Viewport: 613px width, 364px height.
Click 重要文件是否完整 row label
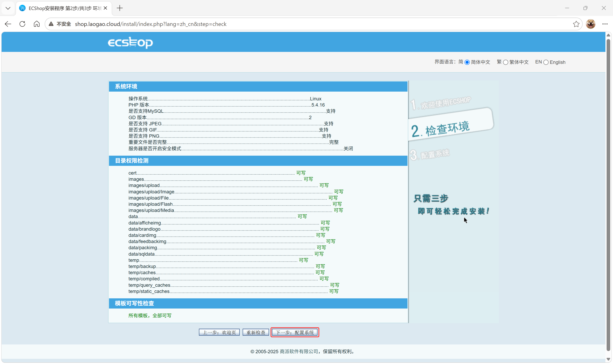point(148,142)
